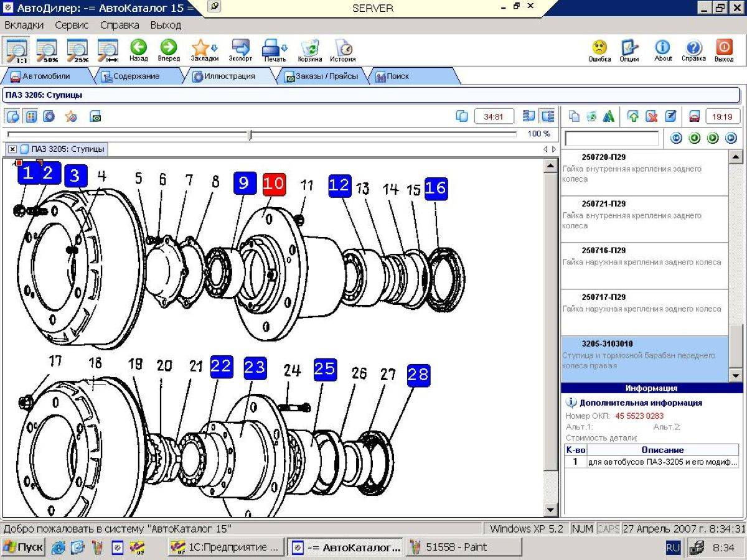Open the Корзина basket

310,50
